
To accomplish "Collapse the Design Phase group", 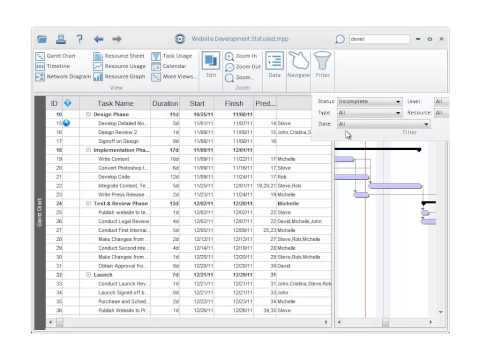I will 88,114.
